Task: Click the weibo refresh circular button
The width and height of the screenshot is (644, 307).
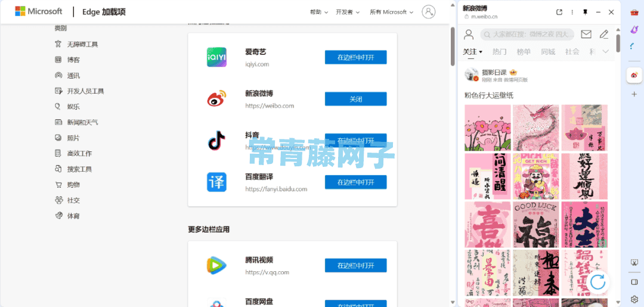Action: point(598,281)
